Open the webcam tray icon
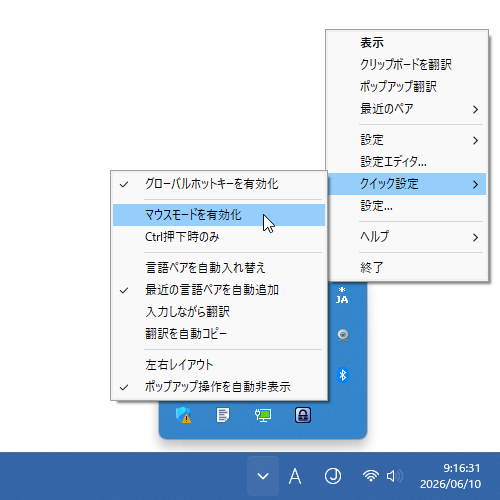 (343, 335)
